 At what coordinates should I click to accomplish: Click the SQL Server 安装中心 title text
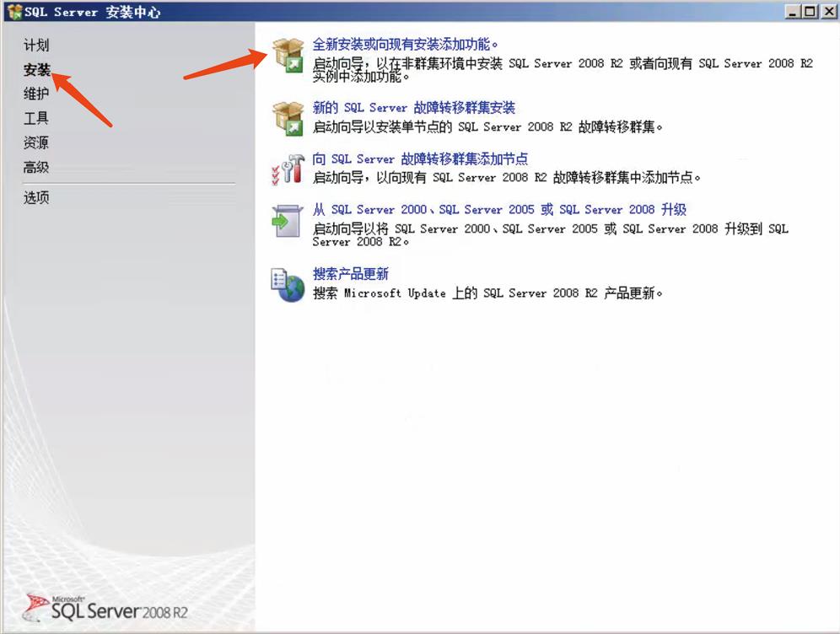pos(92,12)
